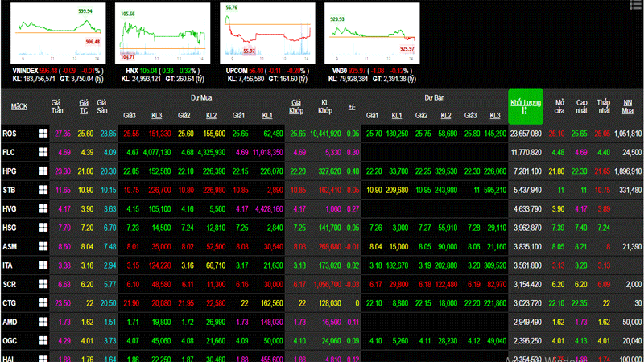This screenshot has width=644, height=362.
Task: Click the Dư Mua KL3 column header
Action: (156, 116)
